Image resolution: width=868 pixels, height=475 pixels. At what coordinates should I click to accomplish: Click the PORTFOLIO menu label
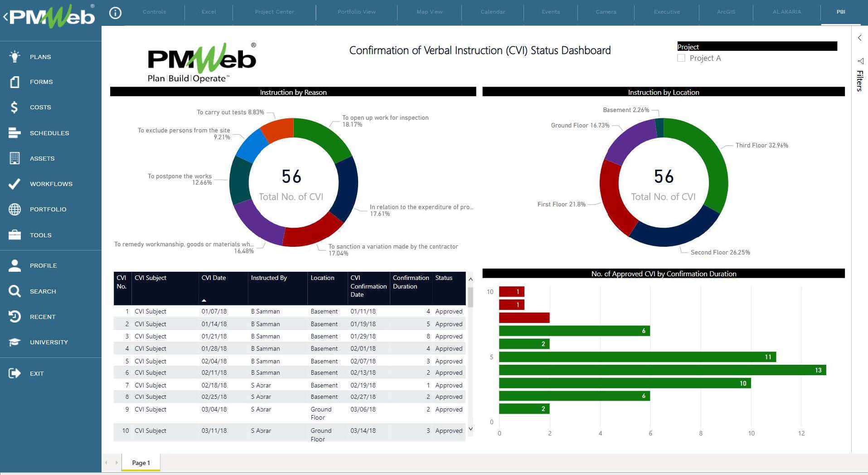pyautogui.click(x=48, y=209)
